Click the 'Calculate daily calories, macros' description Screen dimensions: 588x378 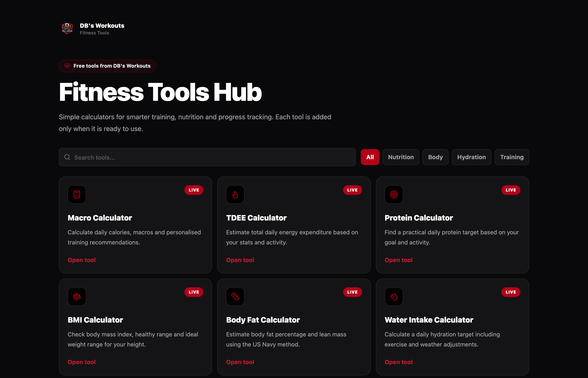[134, 237]
